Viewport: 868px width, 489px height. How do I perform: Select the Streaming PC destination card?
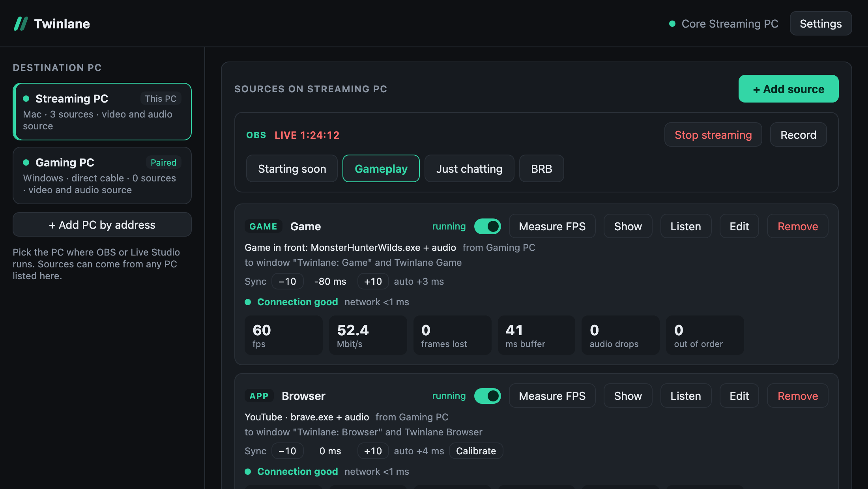[x=102, y=112]
